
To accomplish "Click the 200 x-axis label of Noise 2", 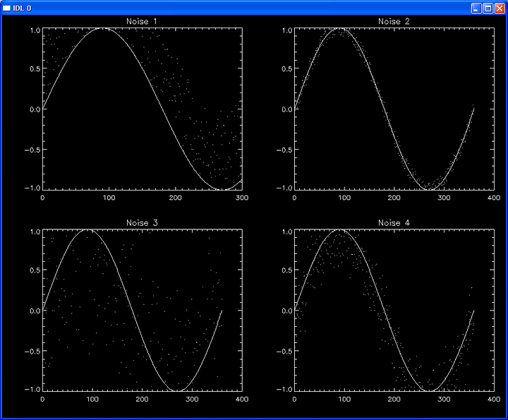I will 394,198.
